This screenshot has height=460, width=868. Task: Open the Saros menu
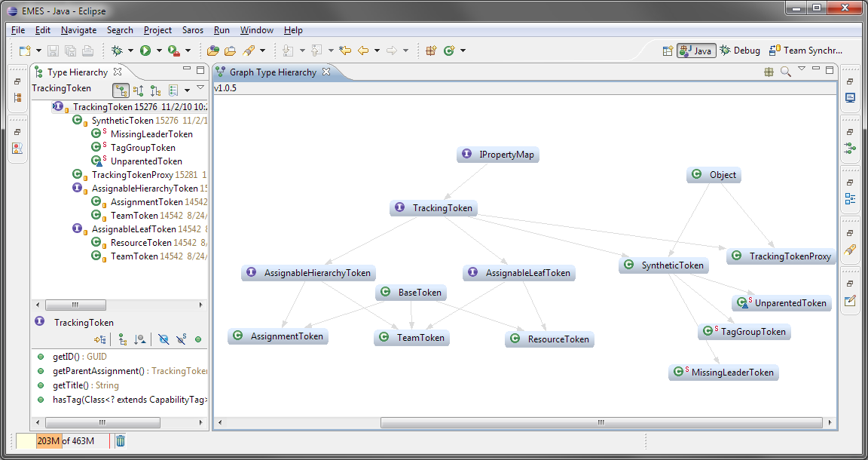click(193, 30)
